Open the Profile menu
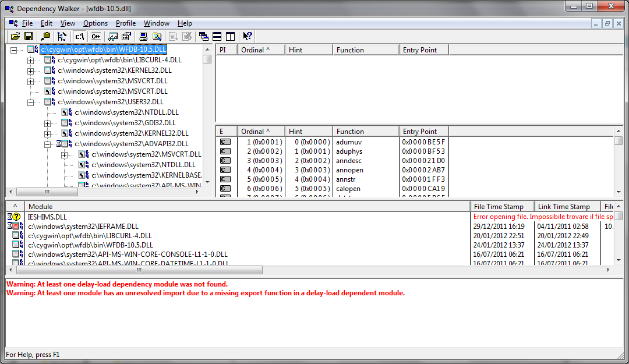629x364 pixels. pyautogui.click(x=125, y=23)
